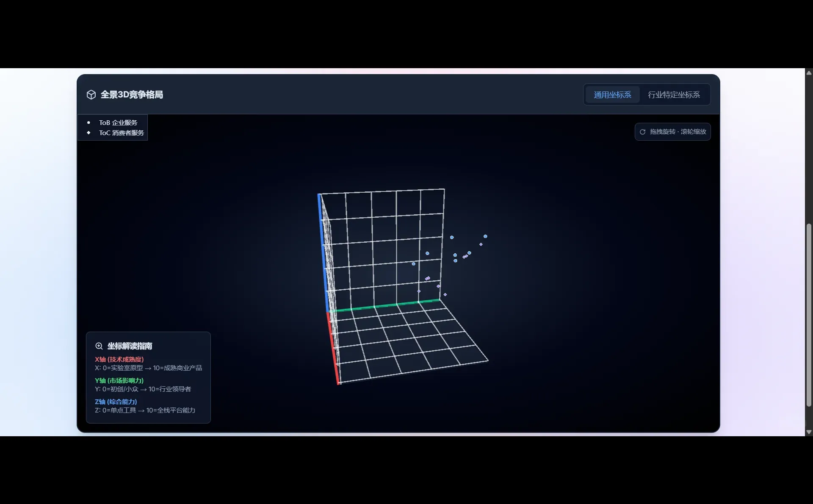Click the scrollbar down arrow

[809, 432]
